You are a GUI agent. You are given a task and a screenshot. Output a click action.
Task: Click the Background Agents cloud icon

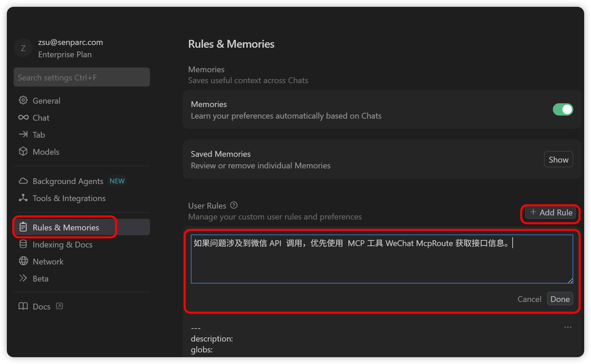[23, 181]
